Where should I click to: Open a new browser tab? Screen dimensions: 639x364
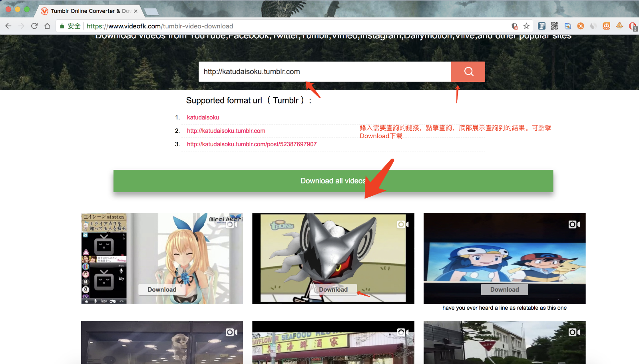151,11
